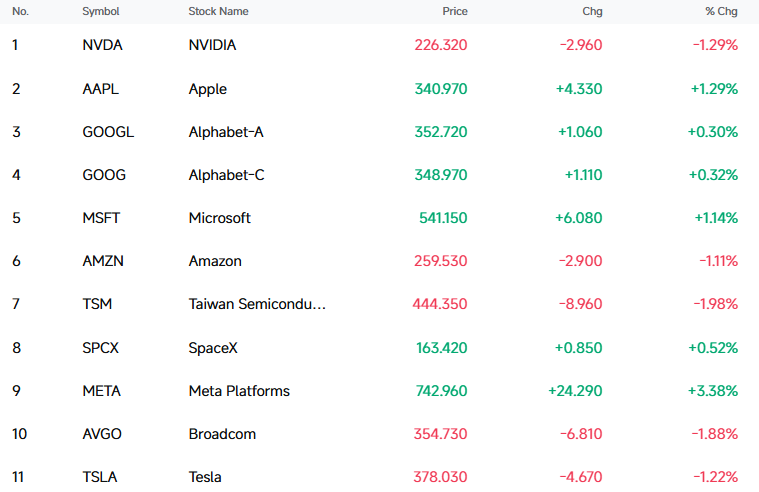Image resolution: width=759 pixels, height=492 pixels.
Task: Click NVIDIA's 226.320 price cell
Action: (440, 45)
